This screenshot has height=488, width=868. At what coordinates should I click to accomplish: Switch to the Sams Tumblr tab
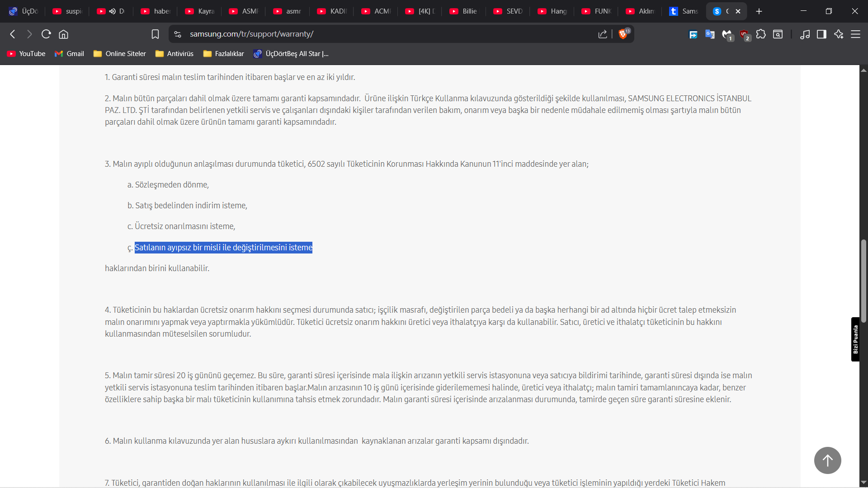(x=684, y=11)
